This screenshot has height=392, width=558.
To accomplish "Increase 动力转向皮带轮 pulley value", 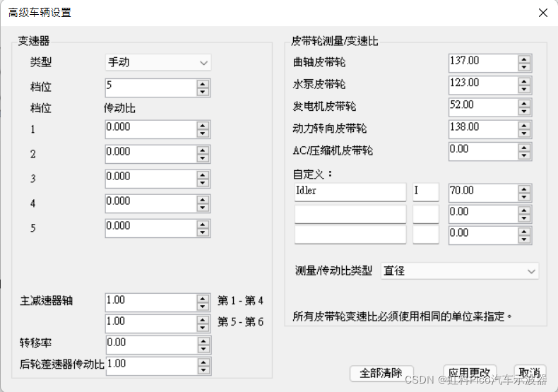I will 524,126.
